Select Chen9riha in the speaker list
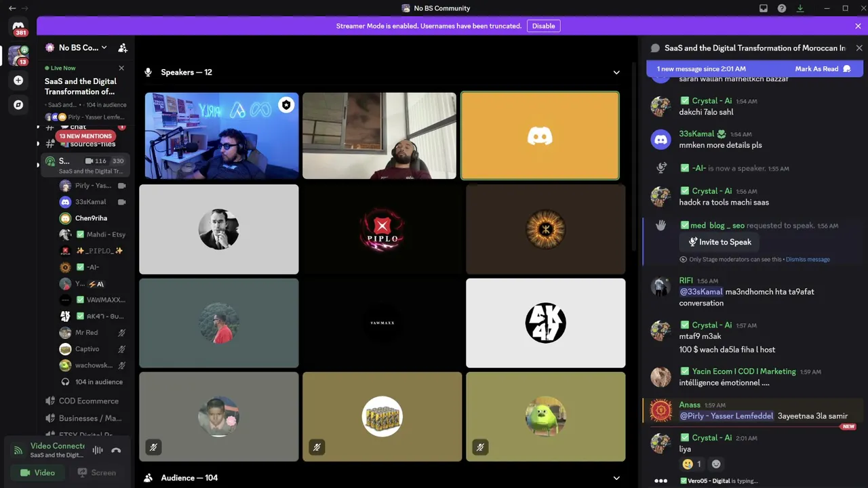 coord(92,218)
